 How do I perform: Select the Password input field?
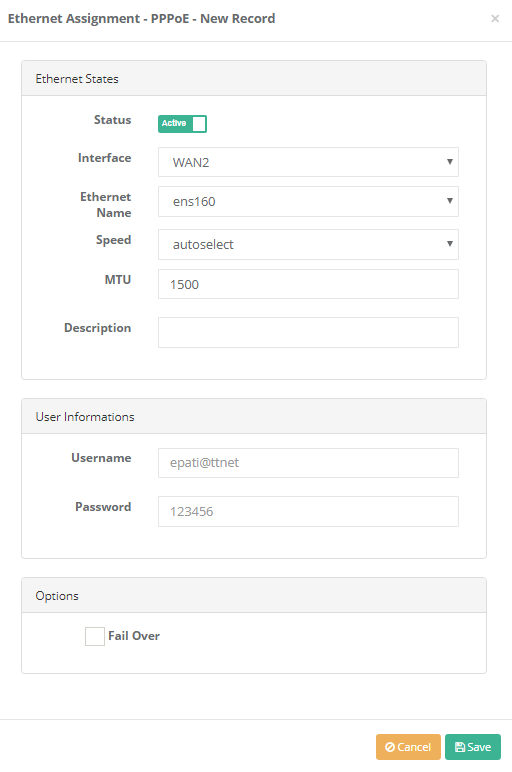(x=308, y=512)
